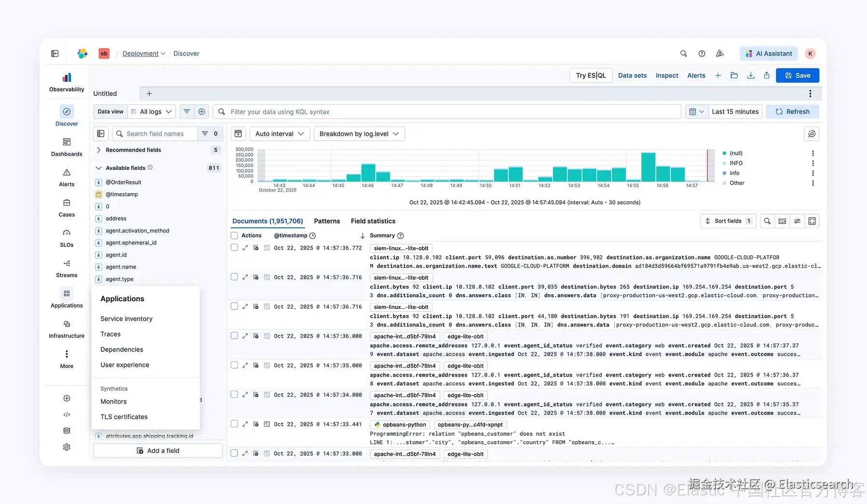
Task: Open Alerts in the left sidebar
Action: 67,178
